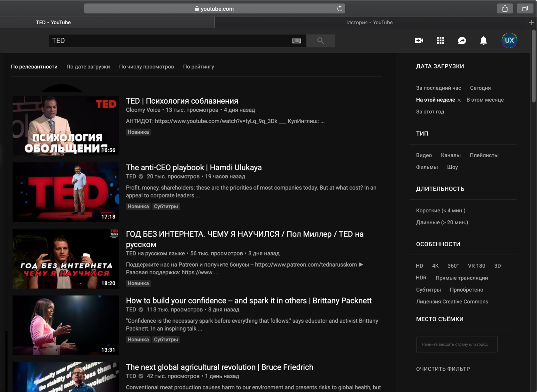Open the YouTube apps grid icon

[440, 41]
